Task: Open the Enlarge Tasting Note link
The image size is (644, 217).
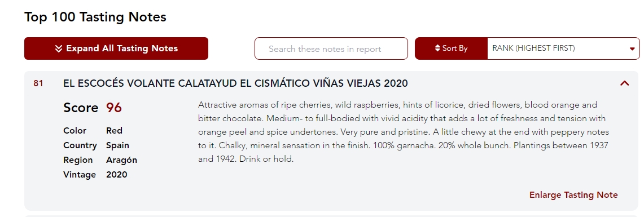Action: pyautogui.click(x=573, y=195)
